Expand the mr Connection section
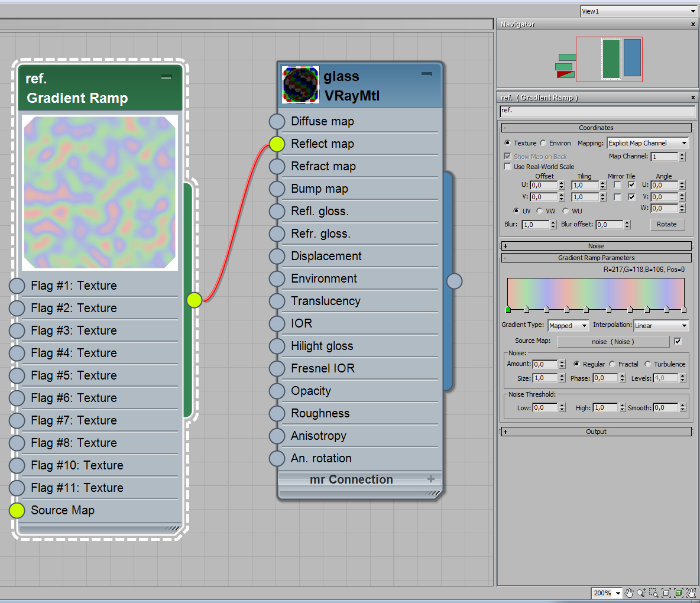This screenshot has width=700, height=603. [x=431, y=479]
